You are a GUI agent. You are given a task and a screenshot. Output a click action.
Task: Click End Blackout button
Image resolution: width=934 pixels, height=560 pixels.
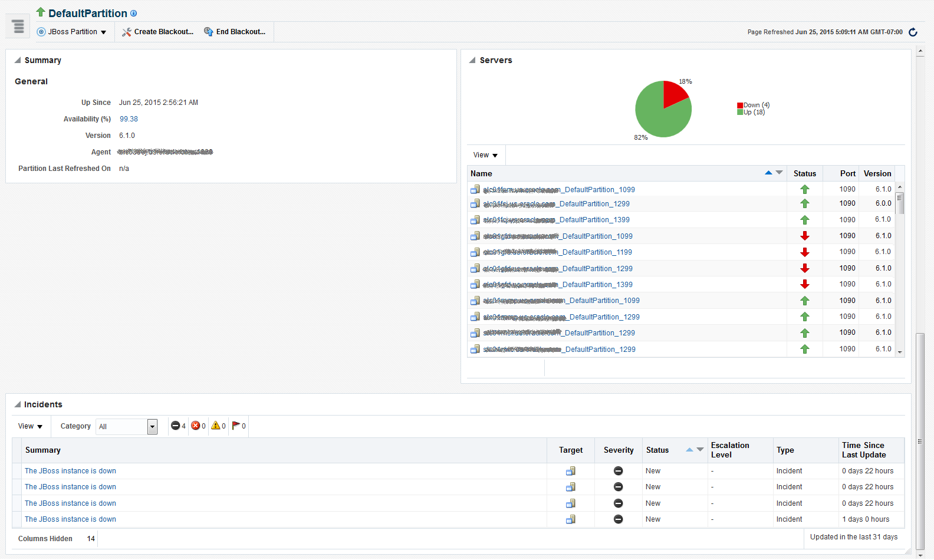(x=235, y=32)
